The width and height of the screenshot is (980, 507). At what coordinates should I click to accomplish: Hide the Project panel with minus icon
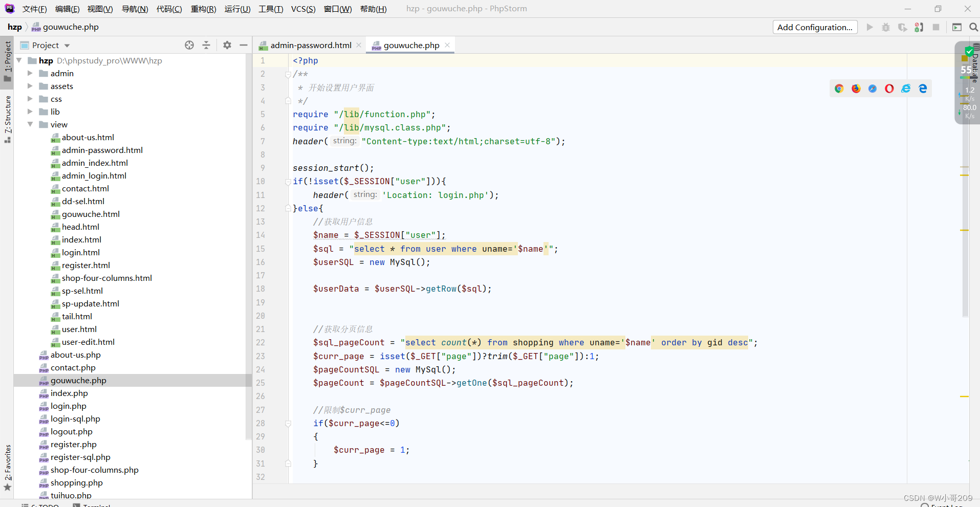[x=244, y=45]
